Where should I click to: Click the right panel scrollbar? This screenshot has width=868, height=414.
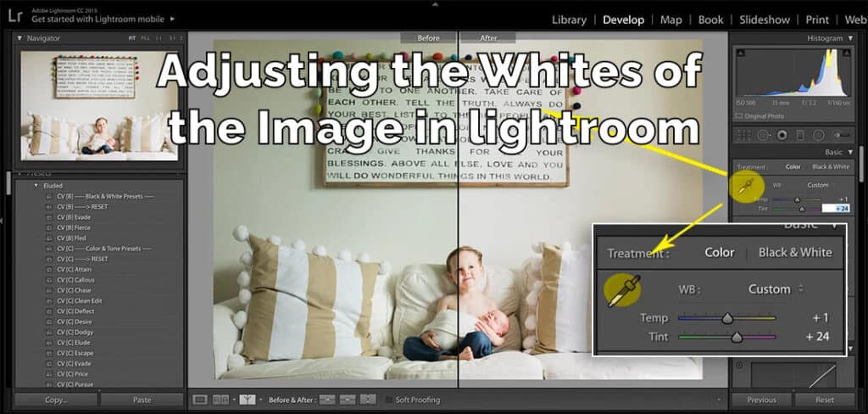[x=861, y=165]
